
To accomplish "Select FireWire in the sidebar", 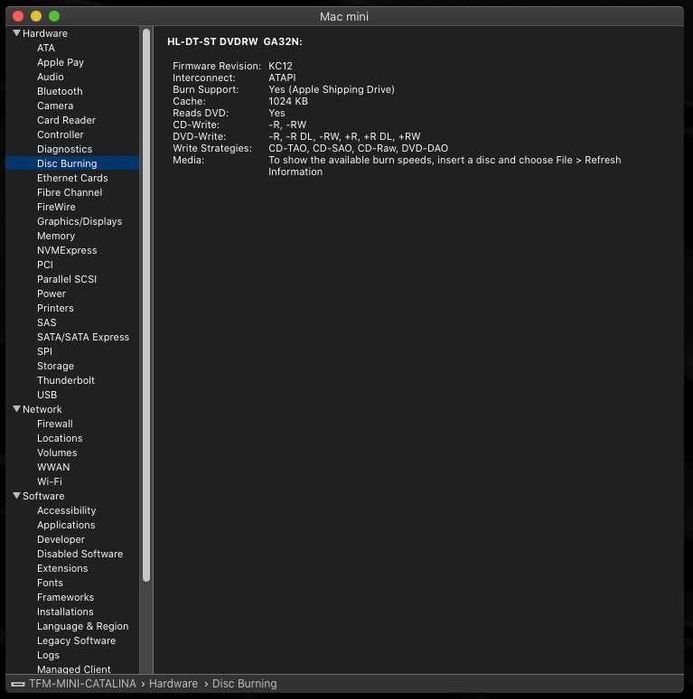I will tap(56, 207).
